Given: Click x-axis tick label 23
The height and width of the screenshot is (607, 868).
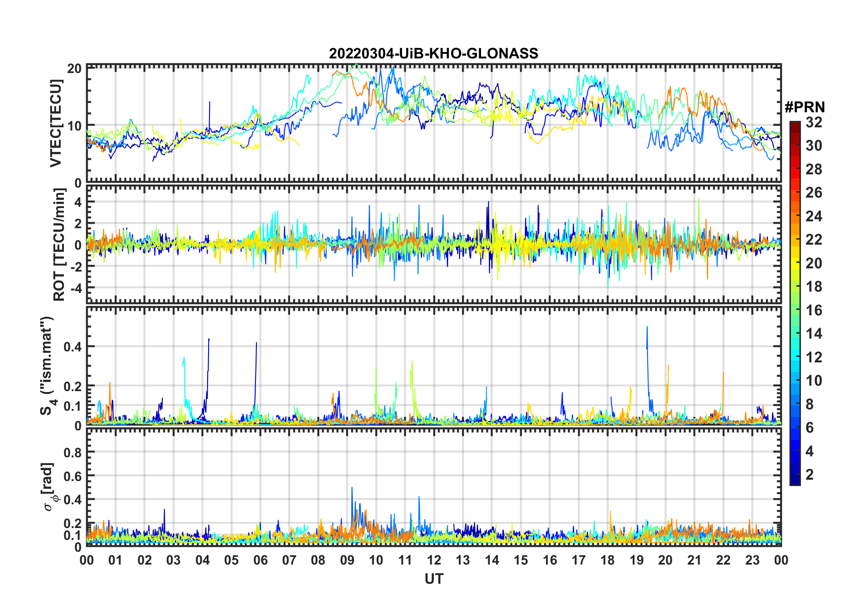Looking at the screenshot, I should (752, 560).
